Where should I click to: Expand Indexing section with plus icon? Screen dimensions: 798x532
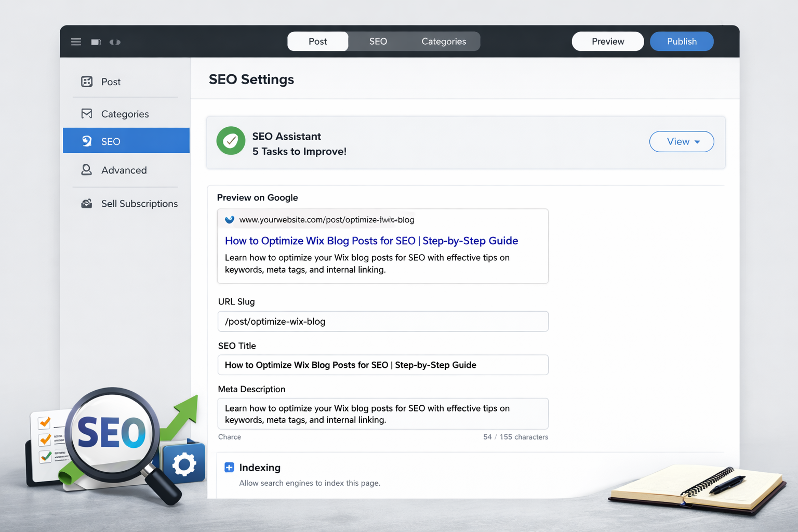click(229, 468)
